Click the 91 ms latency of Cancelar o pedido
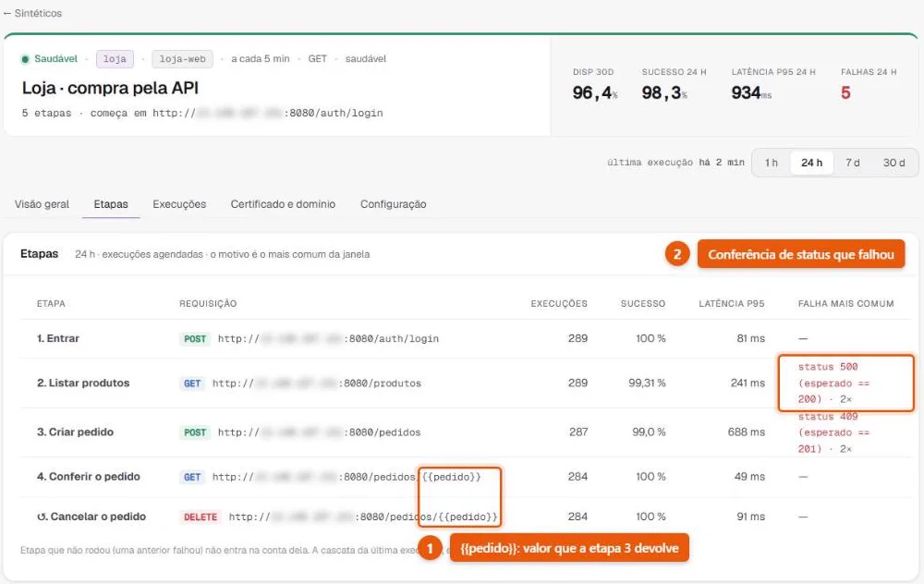924x584 pixels. click(x=750, y=517)
